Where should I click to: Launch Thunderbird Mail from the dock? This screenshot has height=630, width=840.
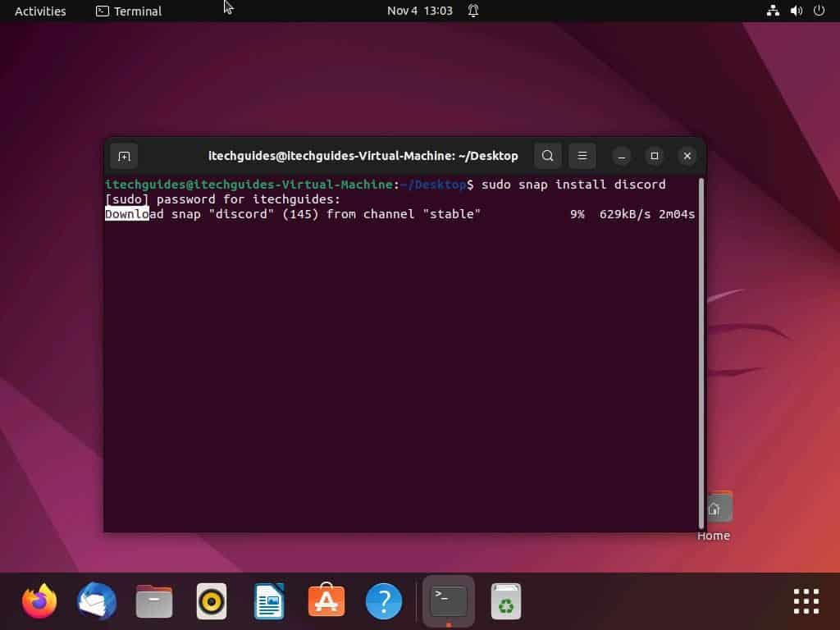(x=97, y=601)
